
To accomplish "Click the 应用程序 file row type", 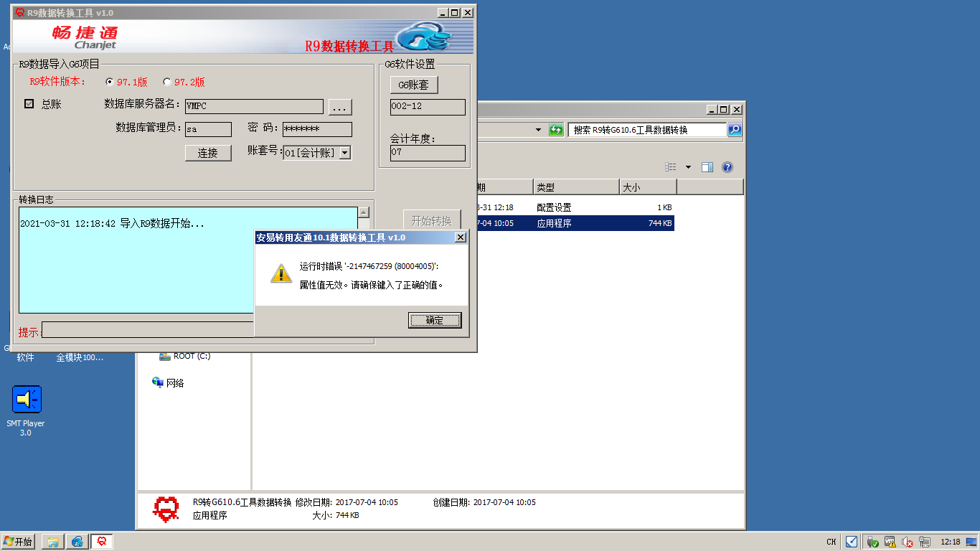I will click(x=554, y=223).
